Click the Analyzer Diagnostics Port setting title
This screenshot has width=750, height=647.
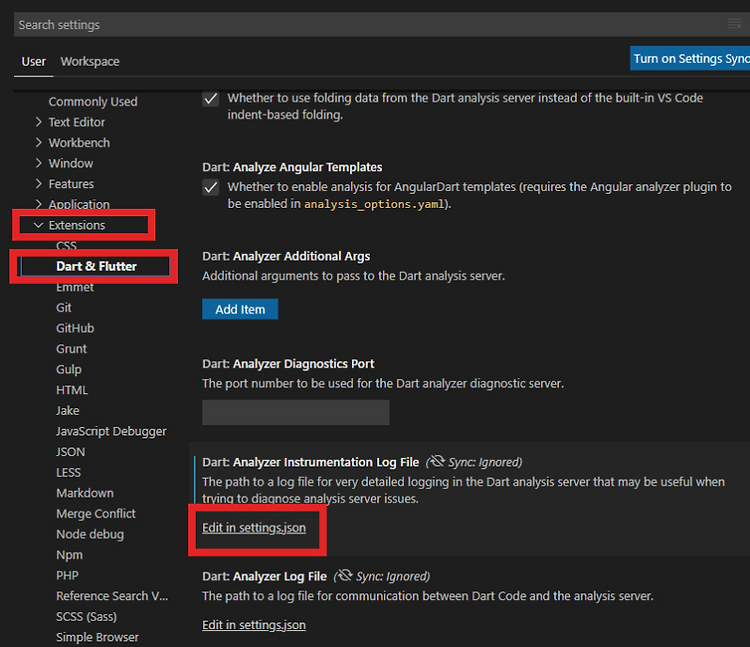point(288,364)
